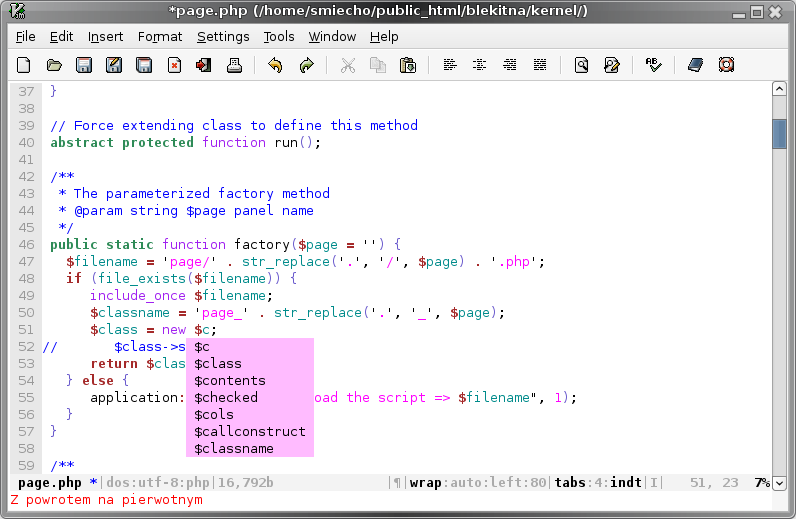The height and width of the screenshot is (519, 796).
Task: Click the window menu icon in title bar
Action: tap(17, 11)
